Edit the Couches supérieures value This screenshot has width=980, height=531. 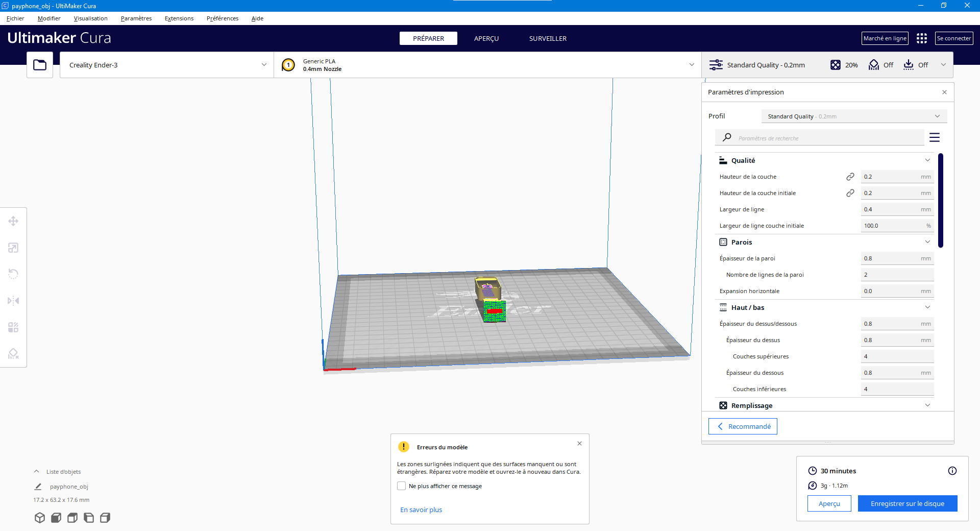pyautogui.click(x=897, y=356)
